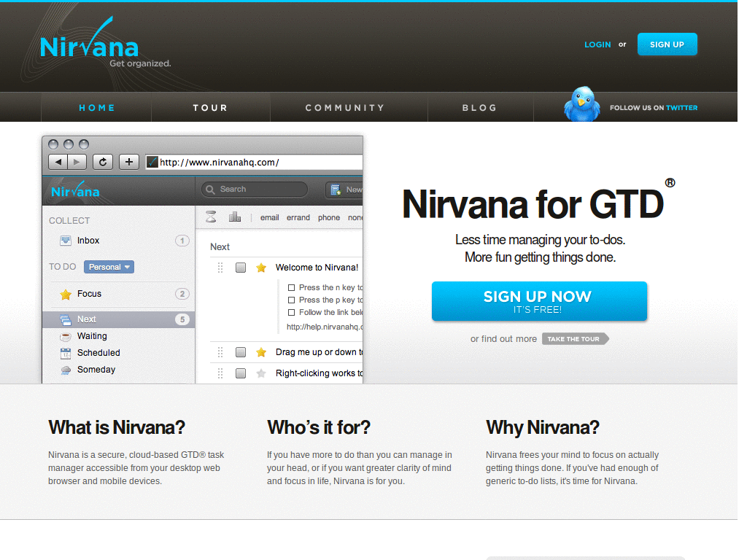The height and width of the screenshot is (560, 747).
Task: Go to the HOME nav tab
Action: (x=97, y=108)
